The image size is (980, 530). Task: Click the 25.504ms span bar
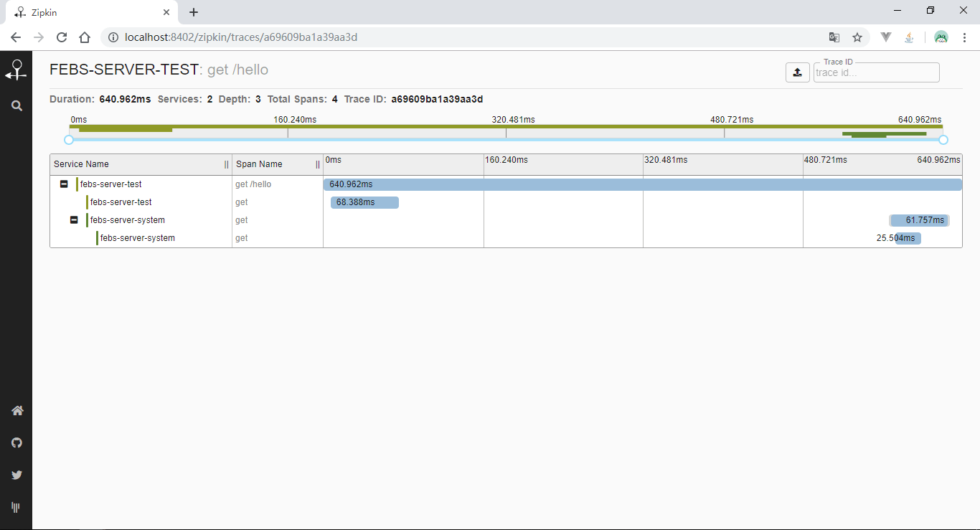(908, 238)
